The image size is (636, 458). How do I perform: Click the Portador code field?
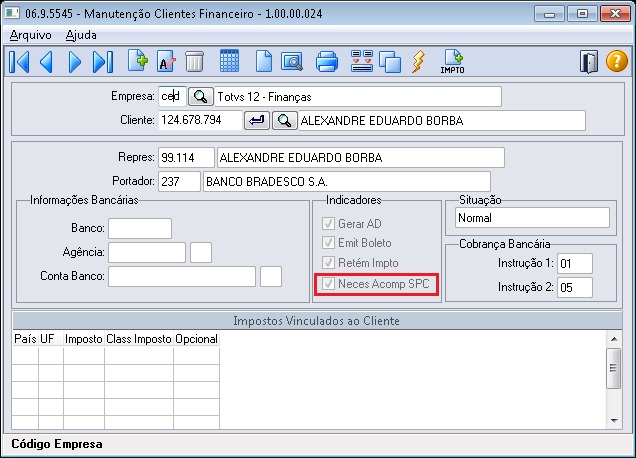179,181
